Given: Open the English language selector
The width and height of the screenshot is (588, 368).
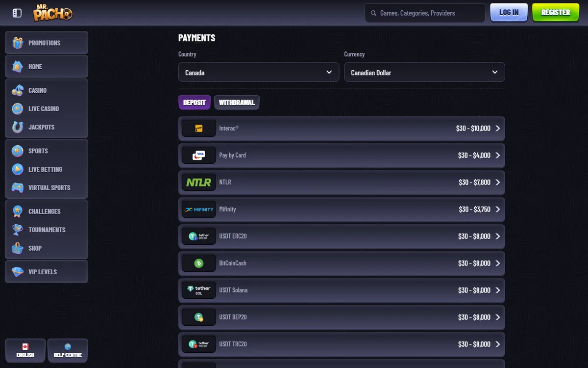Looking at the screenshot, I should point(25,350).
